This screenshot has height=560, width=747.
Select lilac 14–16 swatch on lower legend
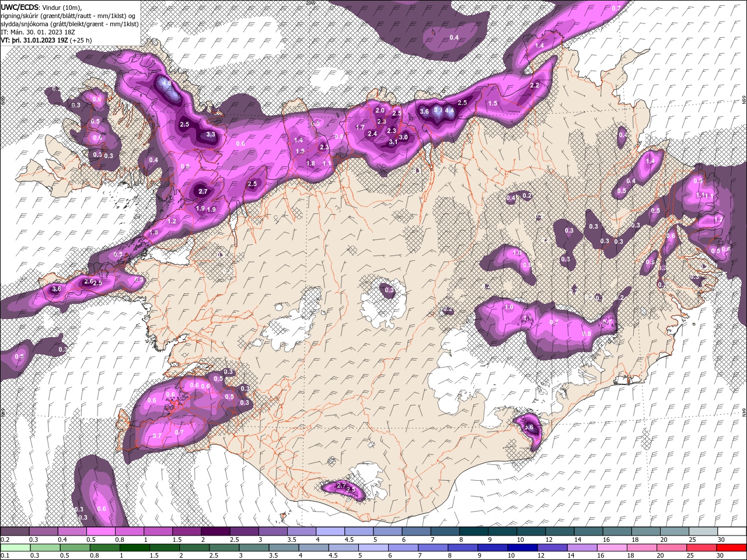(x=582, y=548)
